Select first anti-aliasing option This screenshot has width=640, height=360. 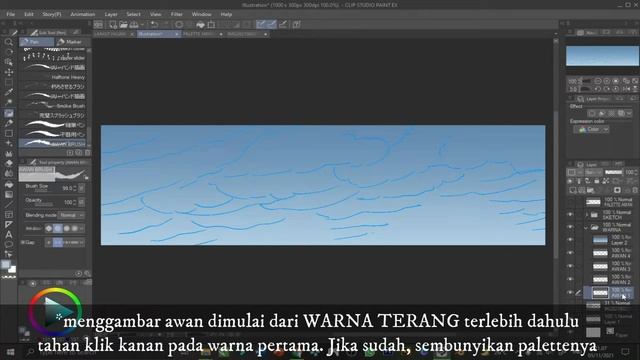[49, 229]
